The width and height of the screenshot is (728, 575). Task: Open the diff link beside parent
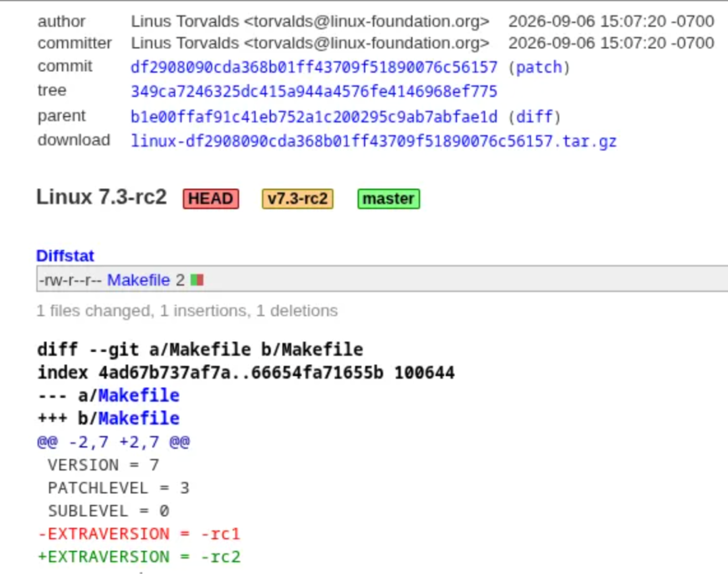tap(535, 117)
